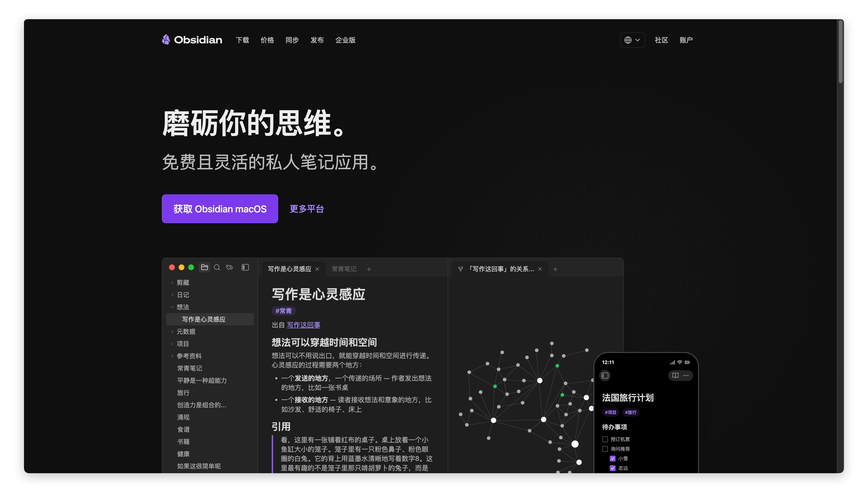Click the graph icon on the 关系 tab
Image resolution: width=868 pixels, height=502 pixels.
click(x=461, y=269)
